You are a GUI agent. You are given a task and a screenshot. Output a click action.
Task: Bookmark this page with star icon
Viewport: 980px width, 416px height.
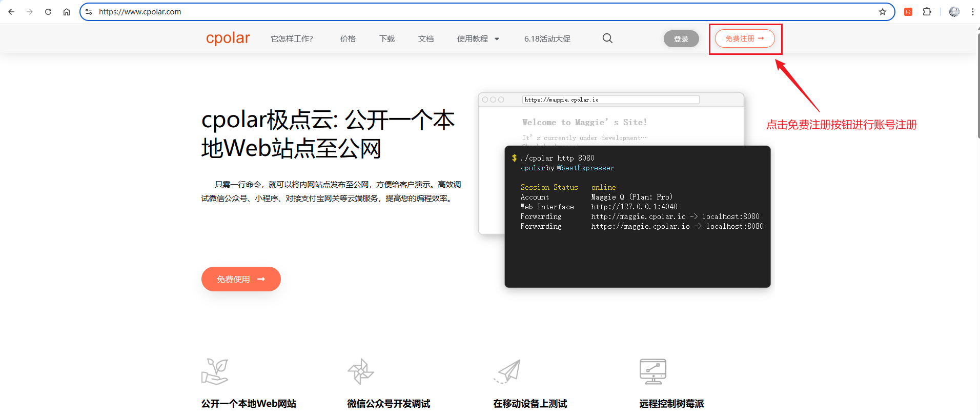click(882, 12)
